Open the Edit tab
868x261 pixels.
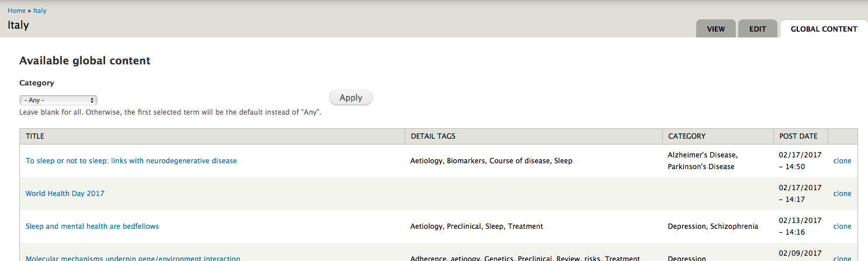[758, 29]
